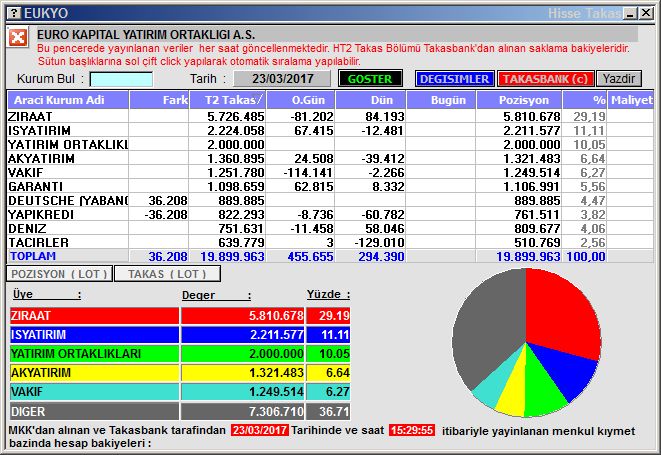Sort by % column header

pos(585,100)
